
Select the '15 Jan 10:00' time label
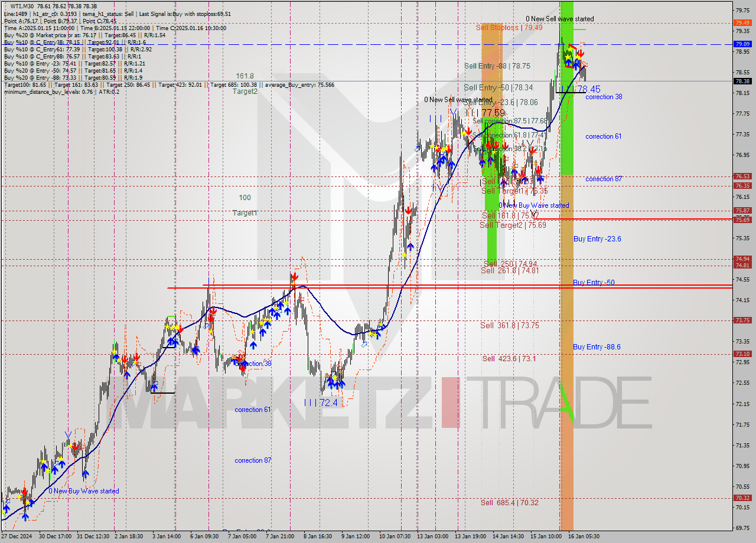click(x=547, y=537)
